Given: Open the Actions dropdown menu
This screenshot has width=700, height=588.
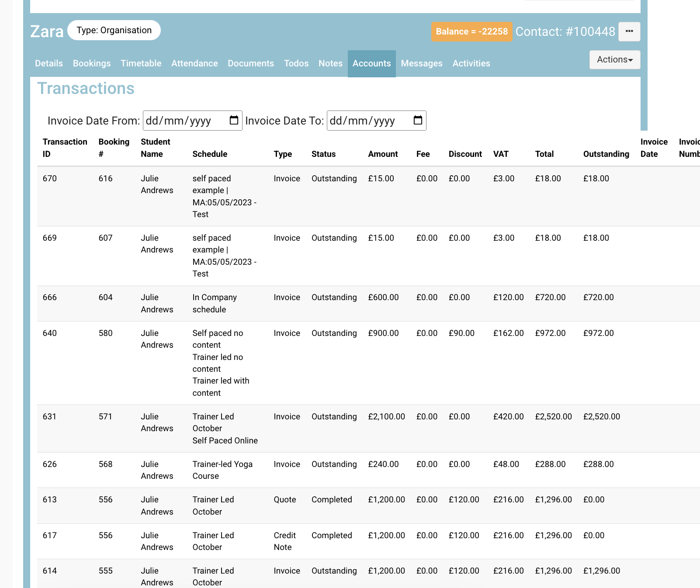Looking at the screenshot, I should click(x=614, y=59).
